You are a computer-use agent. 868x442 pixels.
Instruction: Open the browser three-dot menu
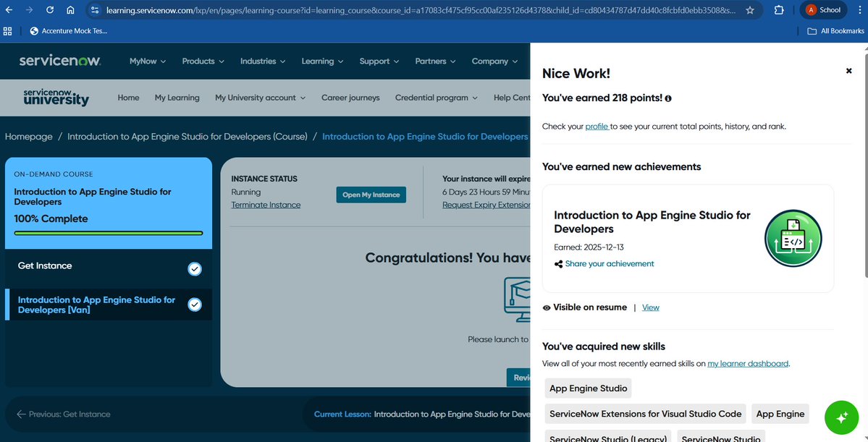860,10
